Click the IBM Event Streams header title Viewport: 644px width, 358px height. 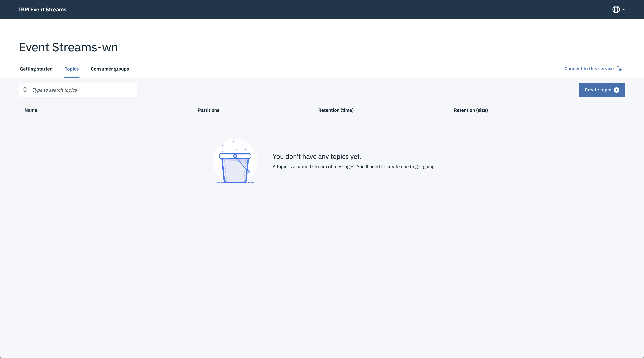pos(42,10)
